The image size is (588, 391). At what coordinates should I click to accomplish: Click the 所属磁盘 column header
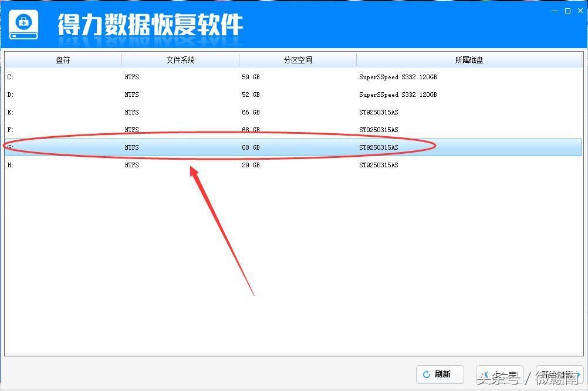click(x=469, y=59)
